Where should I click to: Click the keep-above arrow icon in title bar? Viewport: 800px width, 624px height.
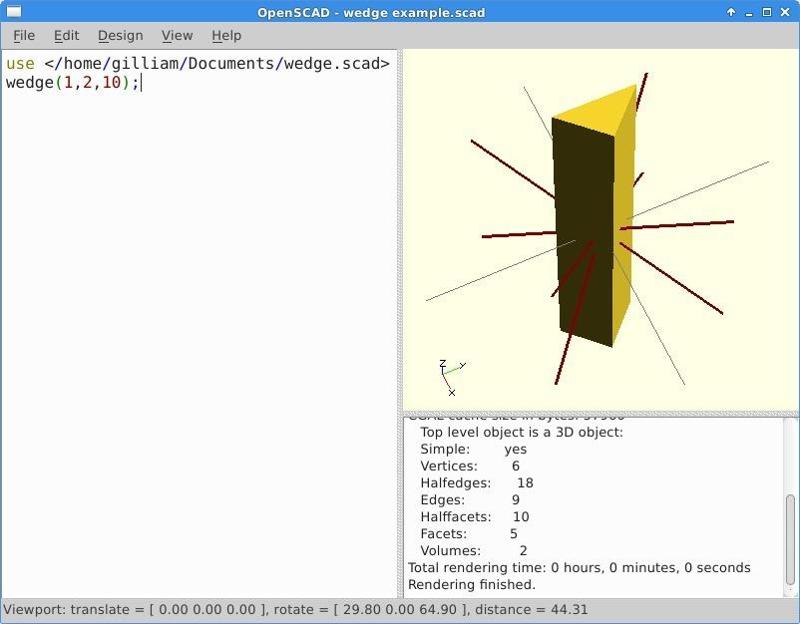click(x=731, y=12)
